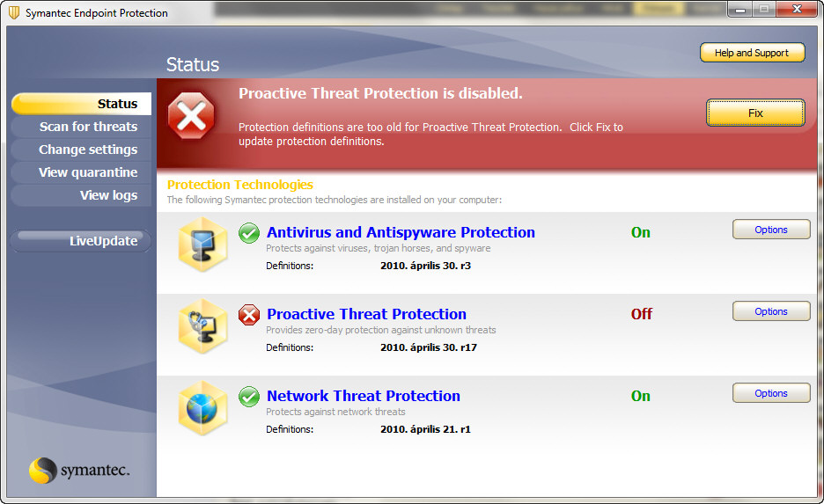Click the Fix button
824x504 pixels.
(755, 113)
